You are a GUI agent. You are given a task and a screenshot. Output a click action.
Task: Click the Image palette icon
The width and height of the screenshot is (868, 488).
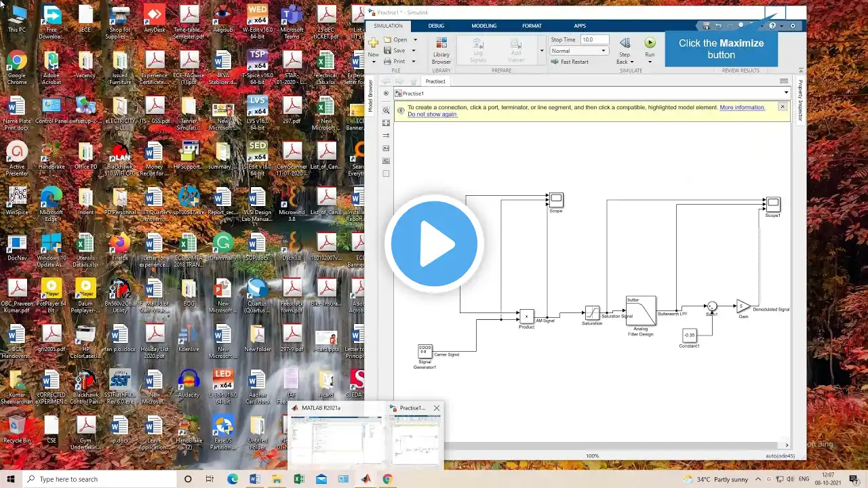tap(387, 161)
